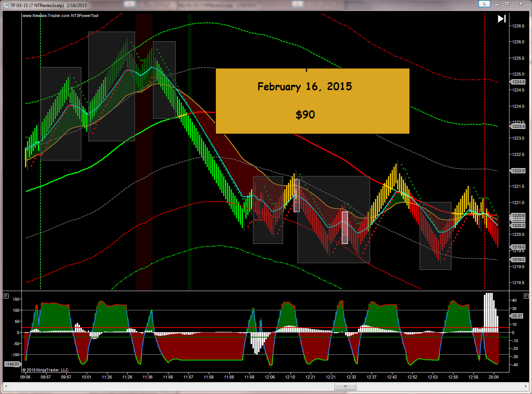Click the 12:42 time axis label
The image size is (532, 394).
pos(392,377)
